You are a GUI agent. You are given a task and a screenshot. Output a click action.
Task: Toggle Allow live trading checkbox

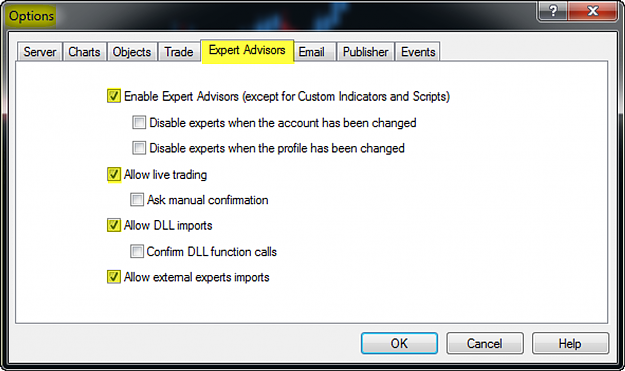114,174
